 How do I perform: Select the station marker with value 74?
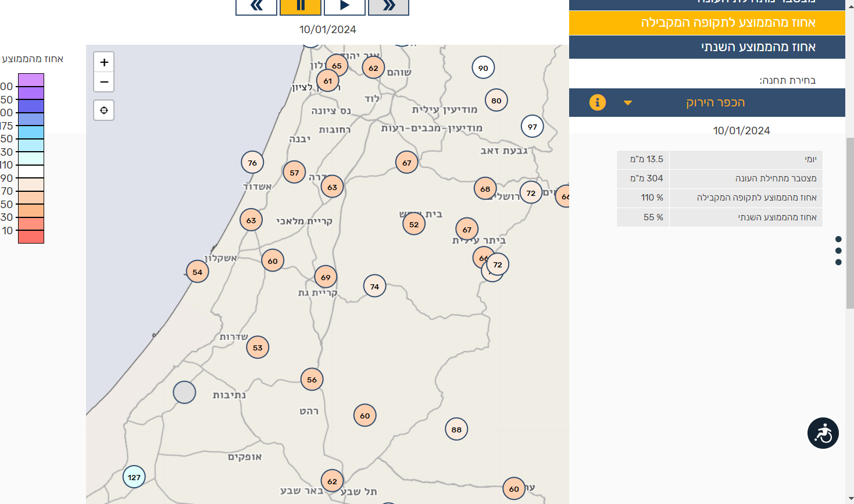374,287
